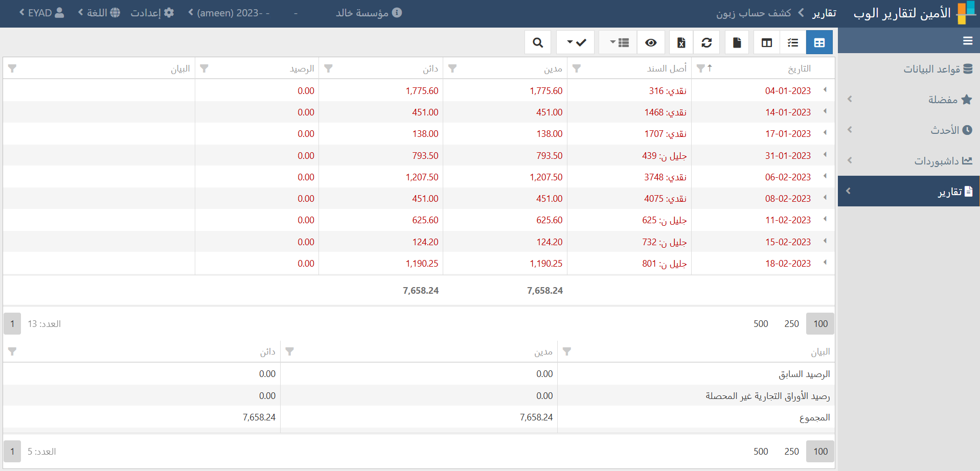Set upper table page size to 250

click(791, 324)
